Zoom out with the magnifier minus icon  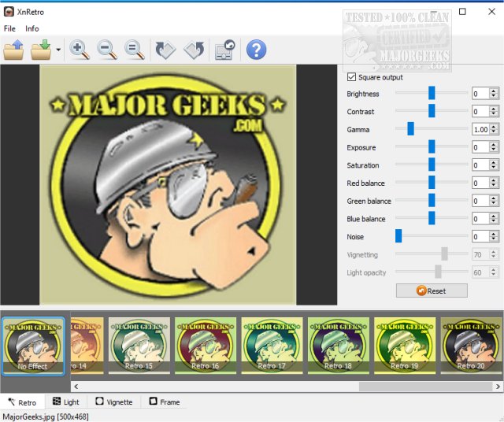coord(106,50)
